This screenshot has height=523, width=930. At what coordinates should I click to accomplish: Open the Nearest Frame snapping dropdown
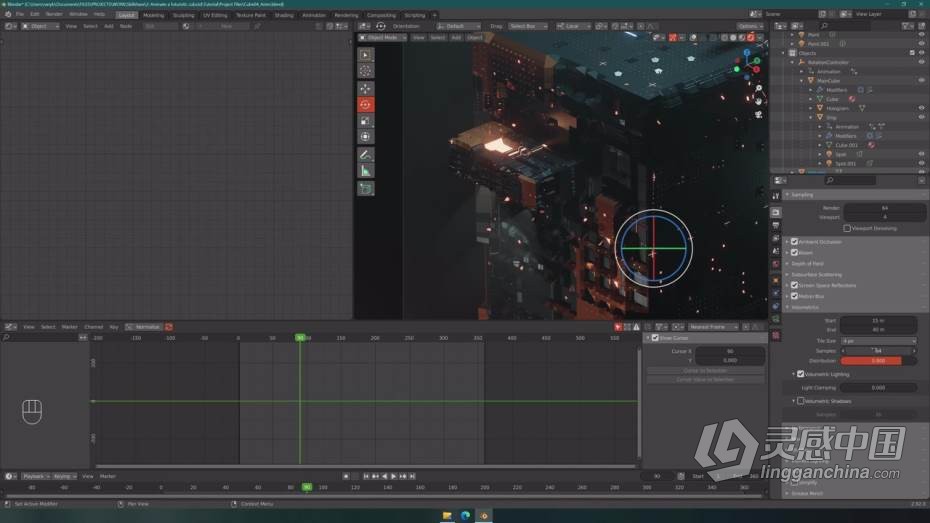(x=713, y=327)
